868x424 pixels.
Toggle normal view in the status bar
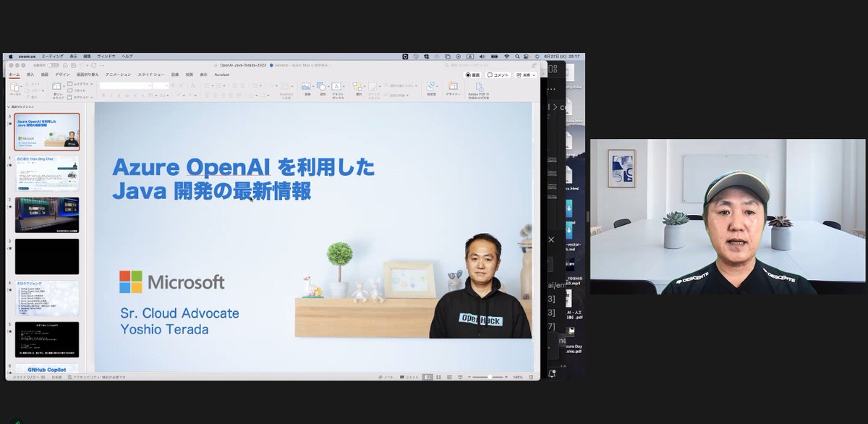[427, 376]
